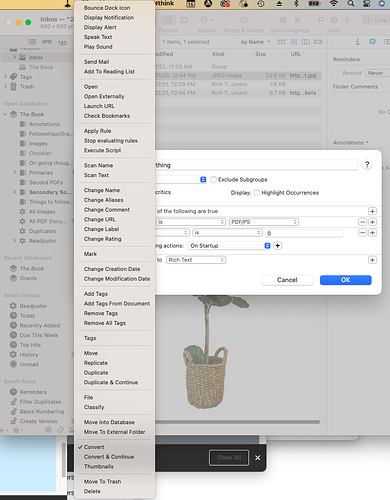The image size is (390, 500).
Task: Open the 'is' operator dropdown before value 0
Action: [x=227, y=232]
